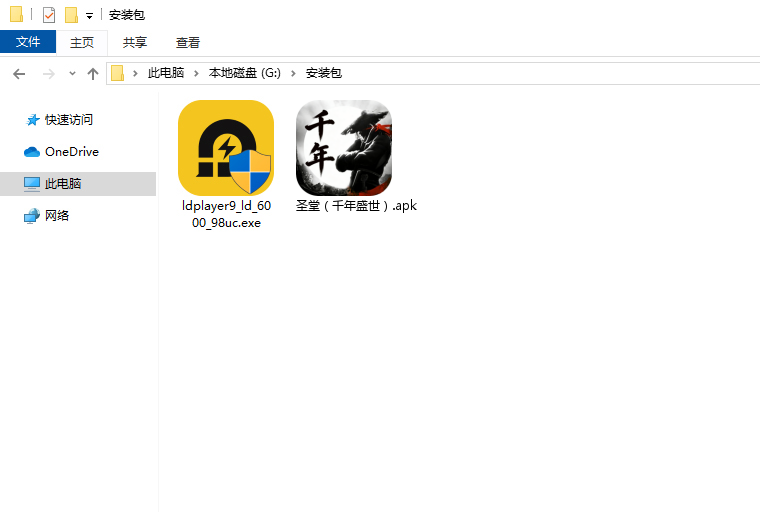Click the folder icon in address bar

click(x=118, y=73)
